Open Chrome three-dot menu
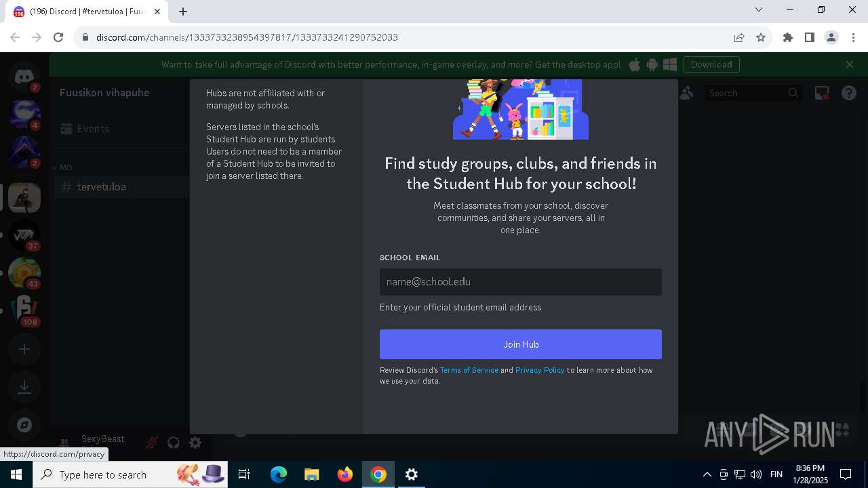This screenshot has height=488, width=868. click(853, 37)
